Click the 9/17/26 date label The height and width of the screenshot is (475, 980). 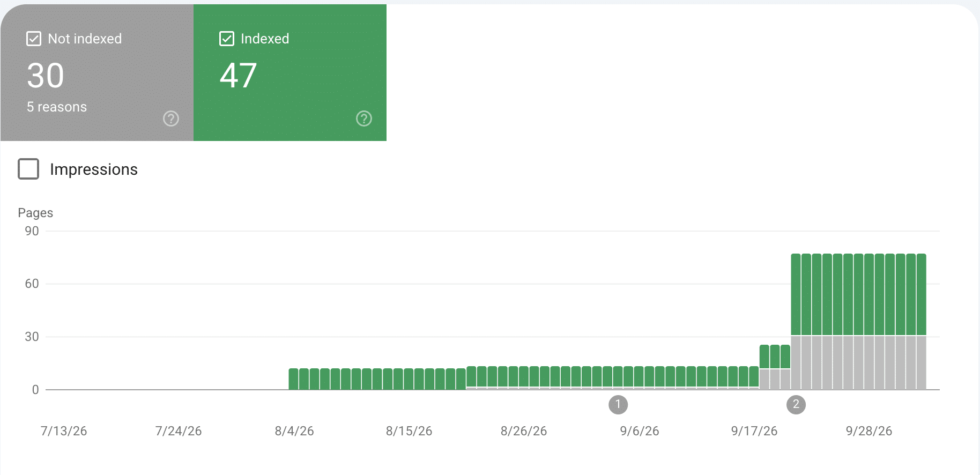tap(754, 431)
